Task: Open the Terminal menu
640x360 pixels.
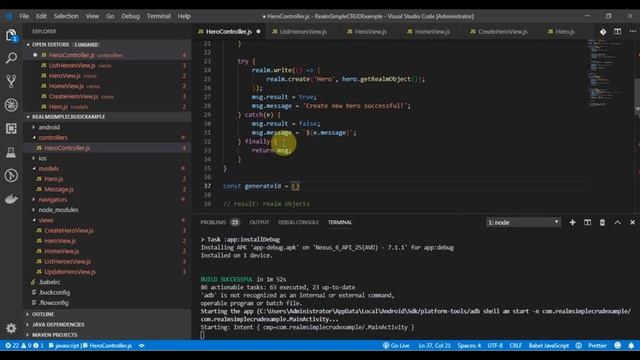Action: pyautogui.click(x=159, y=16)
